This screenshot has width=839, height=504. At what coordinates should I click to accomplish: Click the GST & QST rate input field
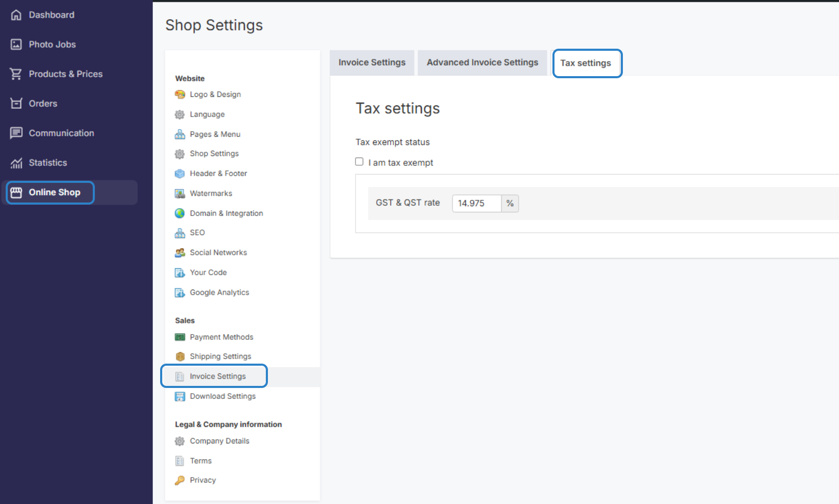(x=476, y=204)
